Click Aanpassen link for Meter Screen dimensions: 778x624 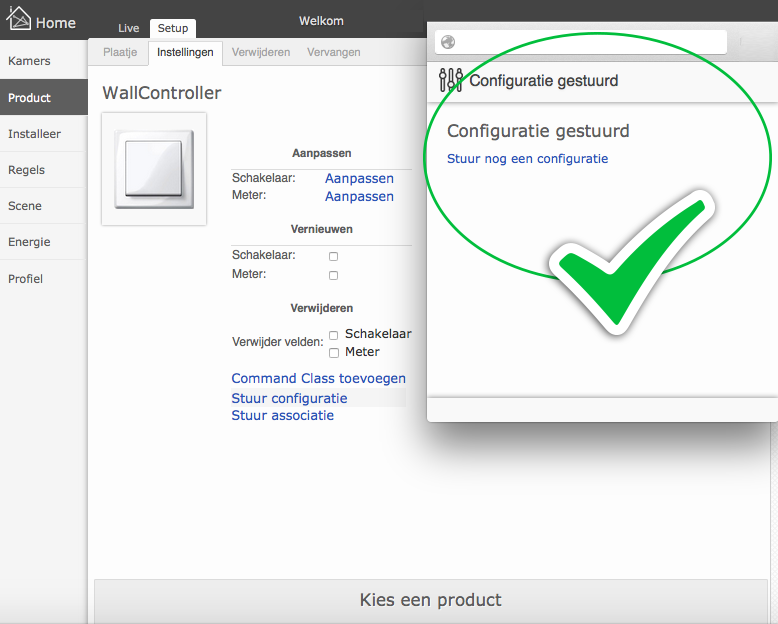pos(359,196)
